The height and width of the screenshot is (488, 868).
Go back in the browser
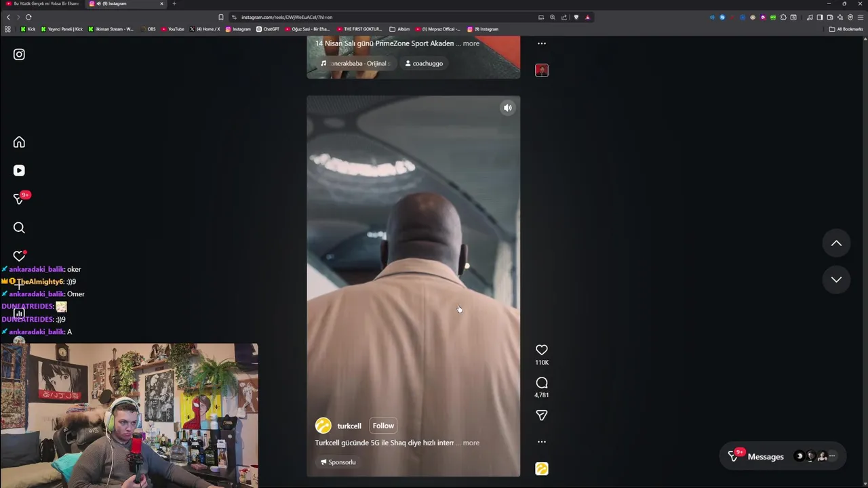coord(8,17)
